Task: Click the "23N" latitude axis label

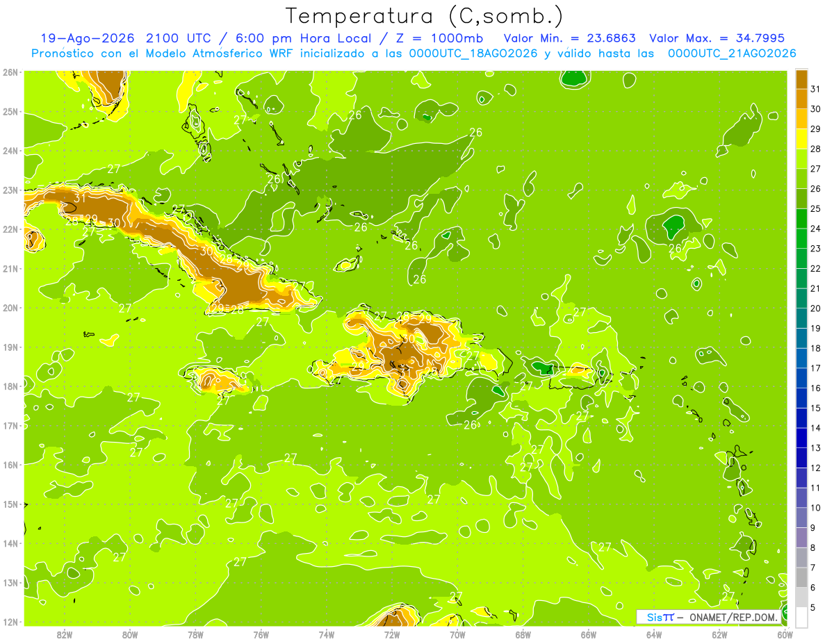Action: 10,190
